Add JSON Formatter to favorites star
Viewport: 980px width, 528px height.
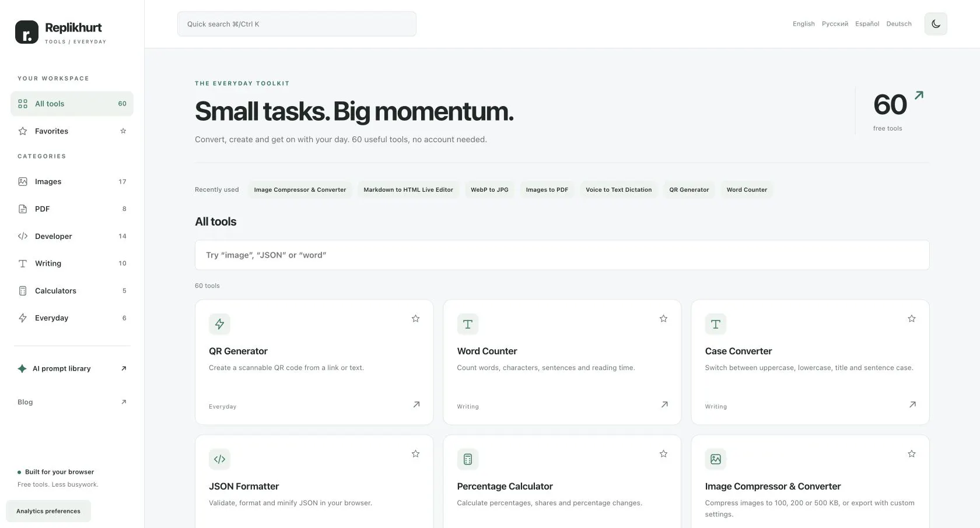coord(415,454)
